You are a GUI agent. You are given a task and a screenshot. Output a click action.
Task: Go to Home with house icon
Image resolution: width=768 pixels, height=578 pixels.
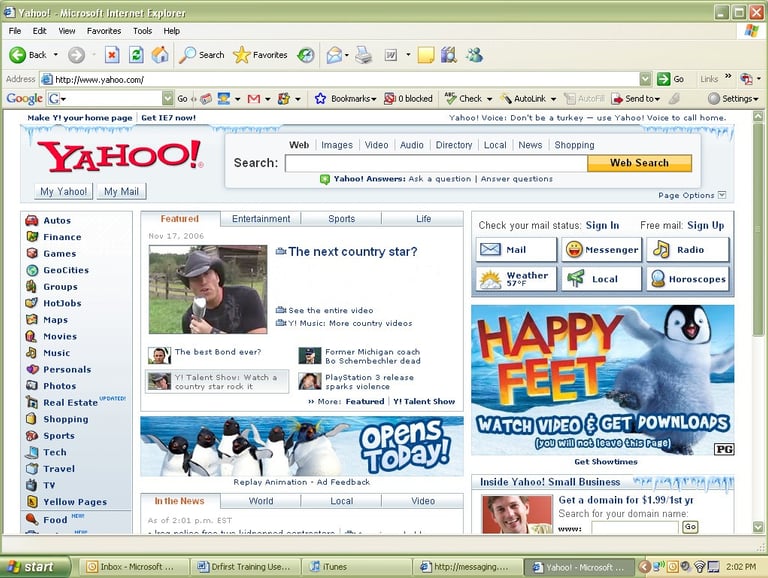click(160, 55)
